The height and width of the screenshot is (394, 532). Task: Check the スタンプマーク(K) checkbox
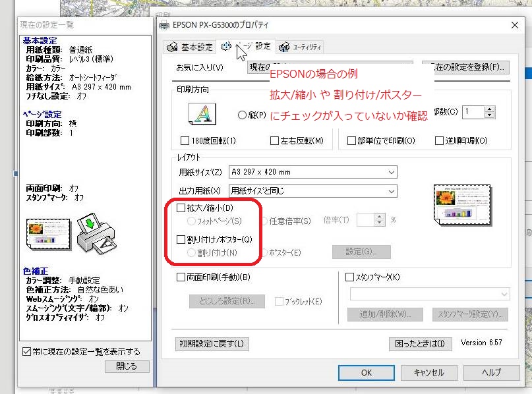[349, 277]
